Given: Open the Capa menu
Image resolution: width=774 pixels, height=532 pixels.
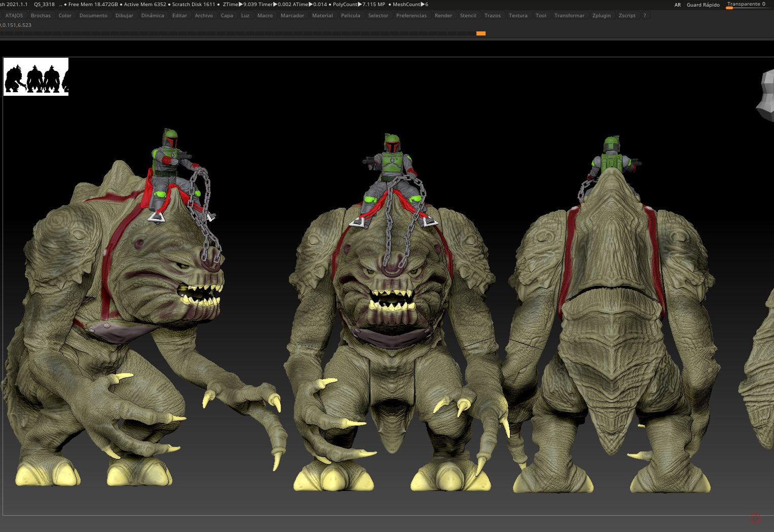Looking at the screenshot, I should click(227, 16).
